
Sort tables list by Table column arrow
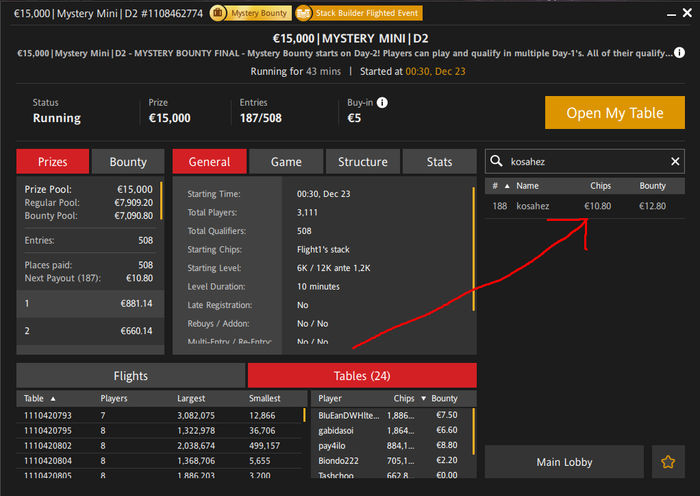coord(53,399)
